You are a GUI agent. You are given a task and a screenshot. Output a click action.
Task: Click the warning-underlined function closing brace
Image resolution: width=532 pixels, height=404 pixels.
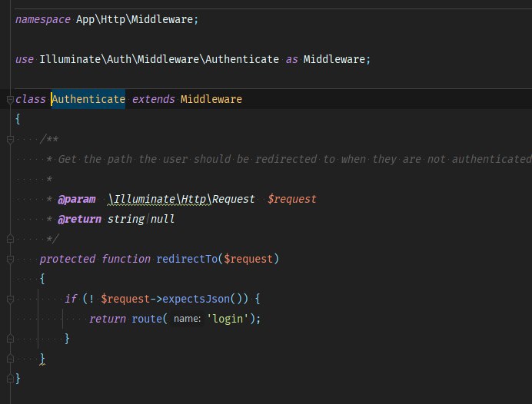click(42, 359)
